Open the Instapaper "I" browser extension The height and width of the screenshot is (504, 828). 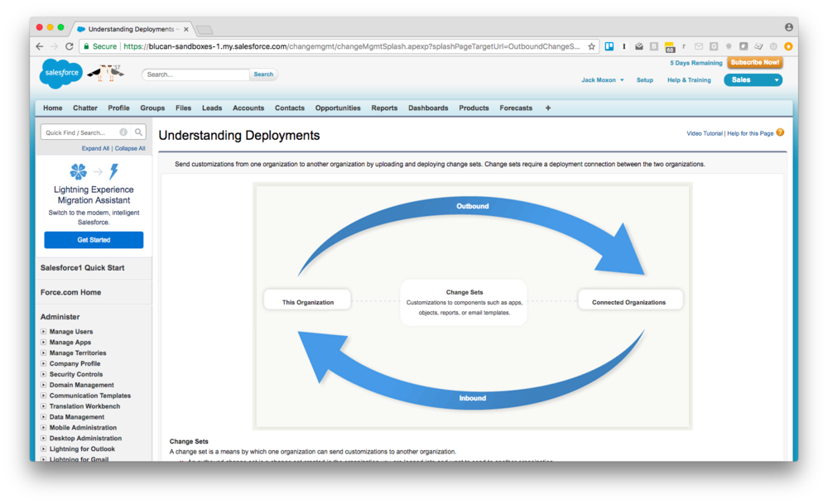(623, 46)
